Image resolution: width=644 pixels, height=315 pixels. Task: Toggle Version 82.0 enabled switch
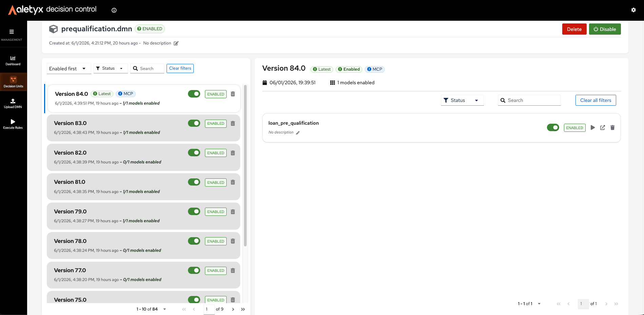[194, 153]
